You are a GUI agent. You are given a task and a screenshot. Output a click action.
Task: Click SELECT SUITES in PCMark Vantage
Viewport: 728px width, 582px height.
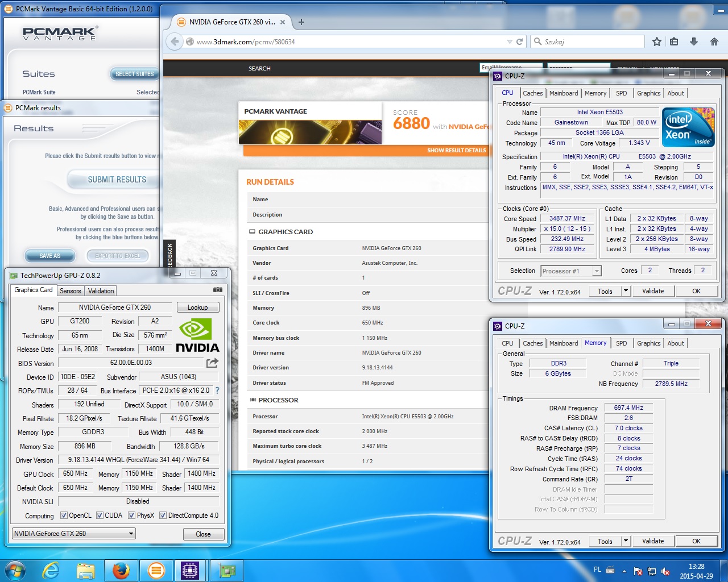pyautogui.click(x=135, y=74)
